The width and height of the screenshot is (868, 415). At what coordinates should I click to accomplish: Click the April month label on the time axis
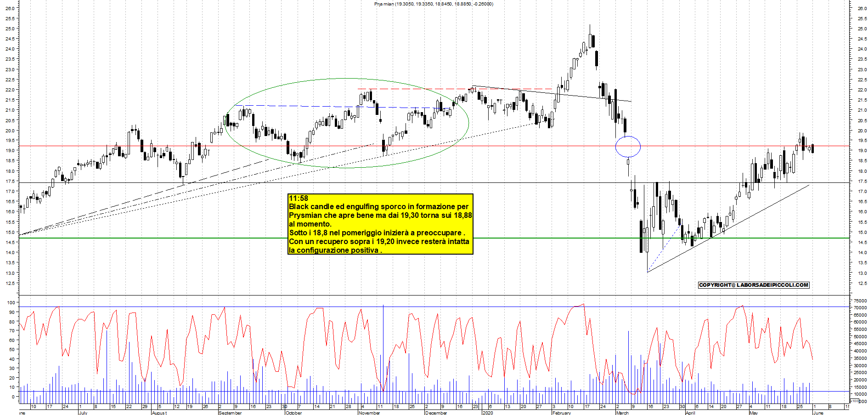[690, 413]
